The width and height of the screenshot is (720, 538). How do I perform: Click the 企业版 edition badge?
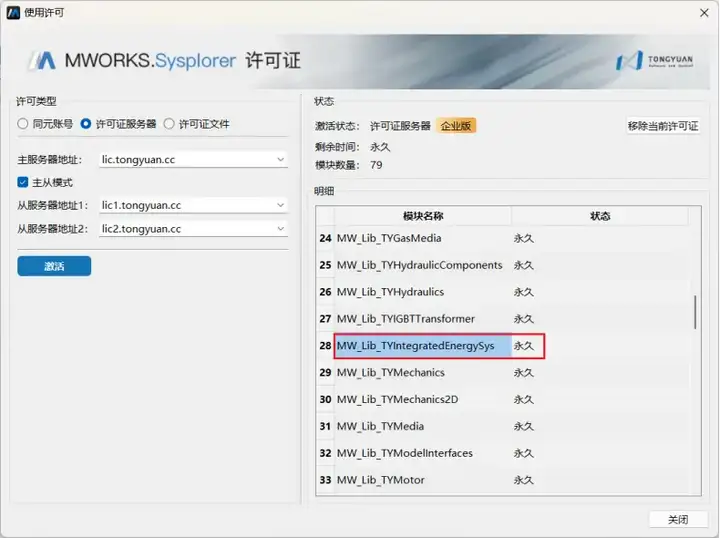click(456, 126)
